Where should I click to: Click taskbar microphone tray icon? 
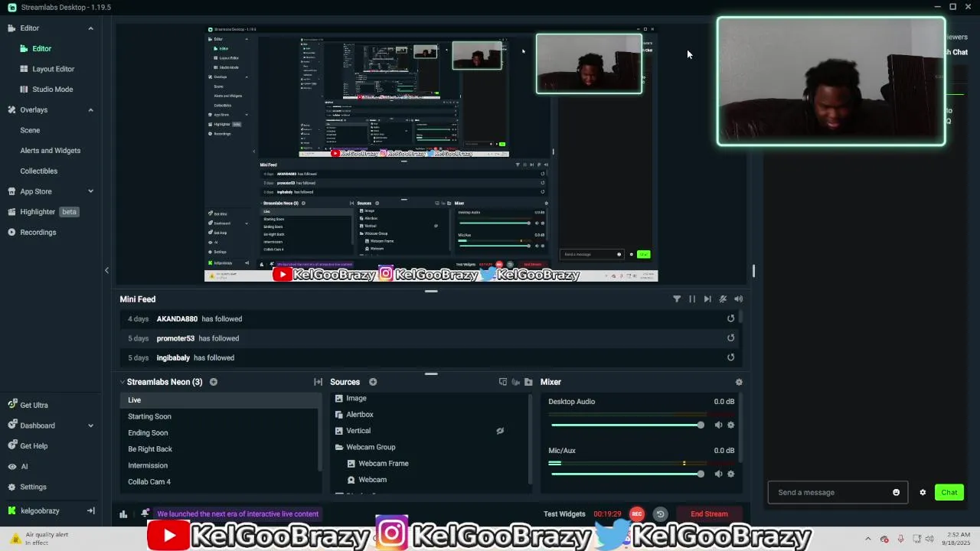(x=900, y=539)
